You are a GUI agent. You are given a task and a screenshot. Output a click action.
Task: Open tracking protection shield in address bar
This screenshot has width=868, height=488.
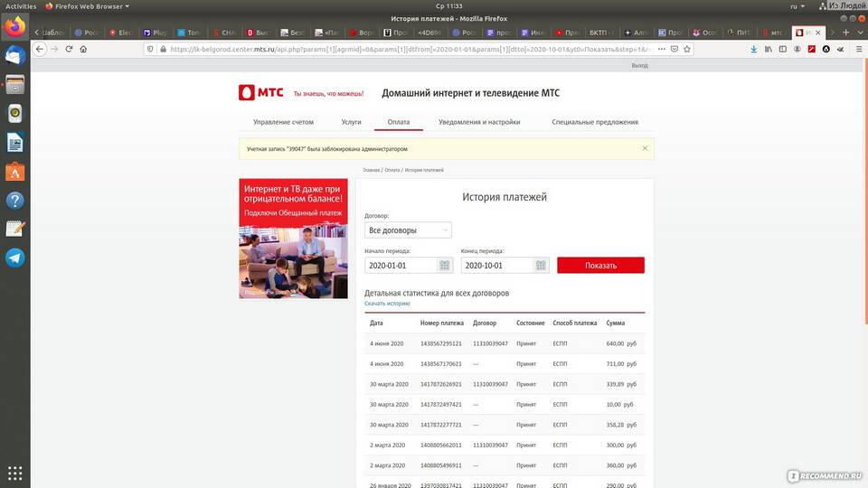[x=150, y=49]
